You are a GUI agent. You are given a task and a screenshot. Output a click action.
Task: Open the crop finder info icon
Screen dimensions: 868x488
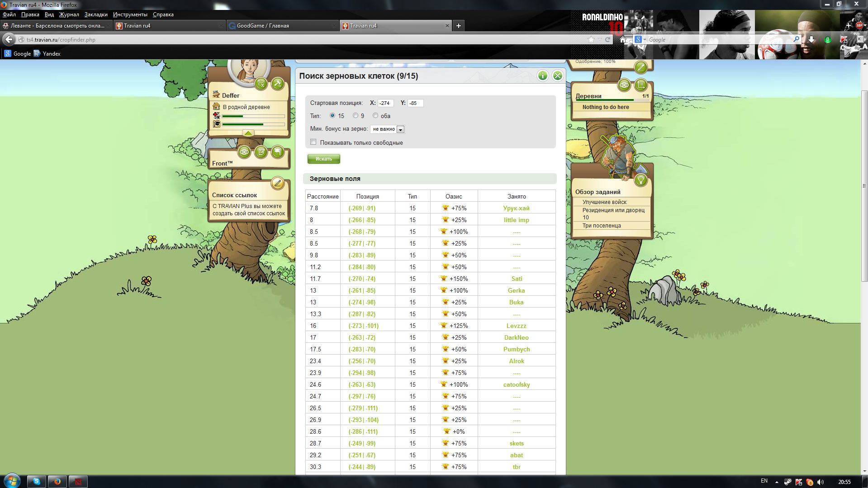tap(543, 76)
